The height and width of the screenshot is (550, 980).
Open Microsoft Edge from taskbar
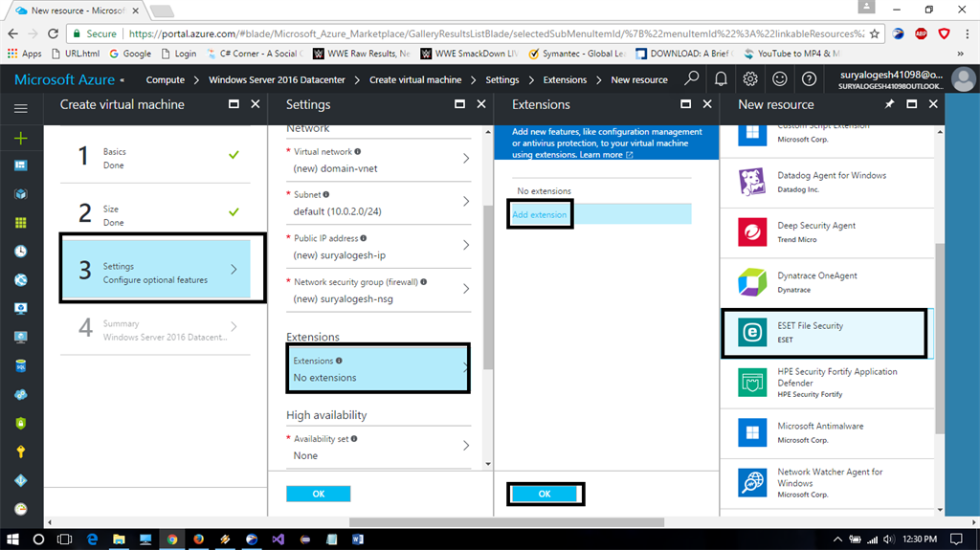[x=92, y=539]
